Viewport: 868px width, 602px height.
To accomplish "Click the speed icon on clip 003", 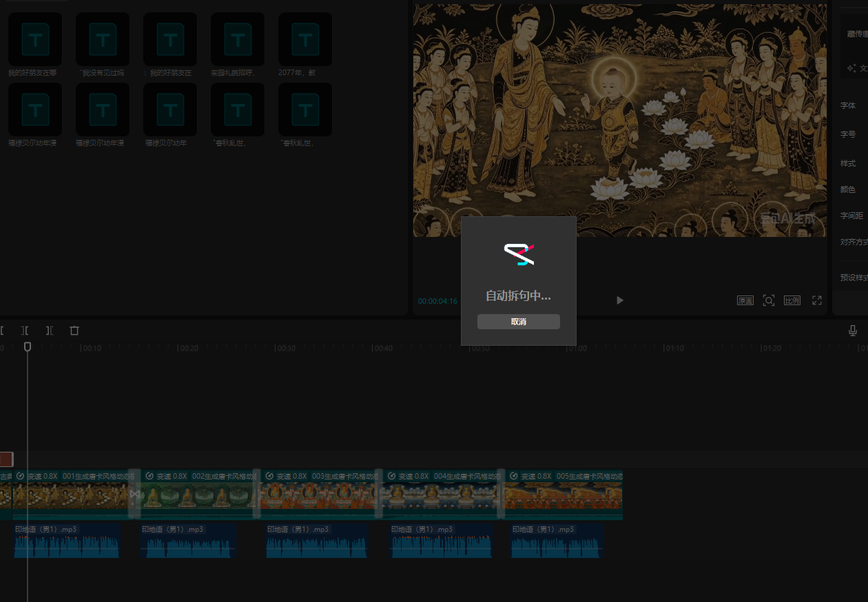I will click(269, 476).
